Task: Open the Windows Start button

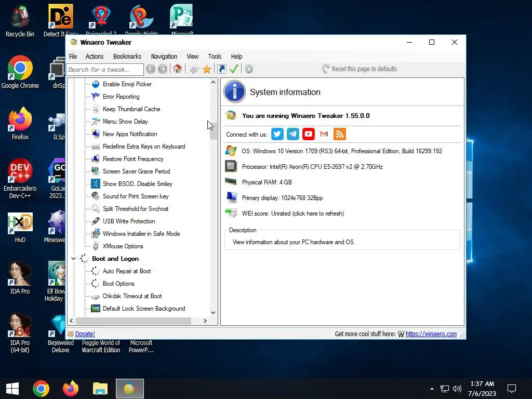Action: [x=12, y=389]
